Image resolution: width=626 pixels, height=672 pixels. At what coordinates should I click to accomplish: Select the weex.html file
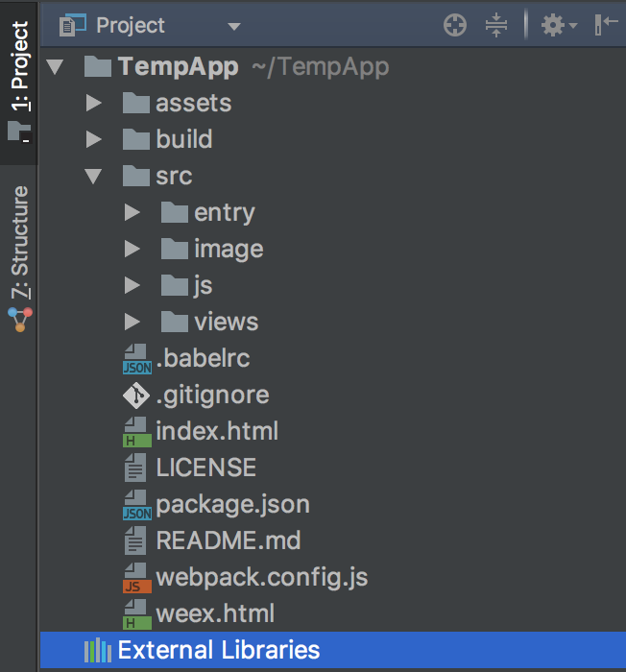(215, 613)
